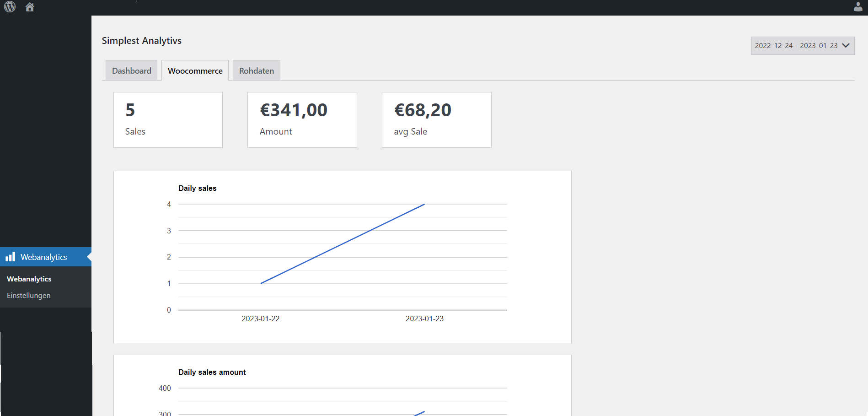Click the 2023-01-22 axis label
Image resolution: width=868 pixels, height=416 pixels.
click(261, 319)
